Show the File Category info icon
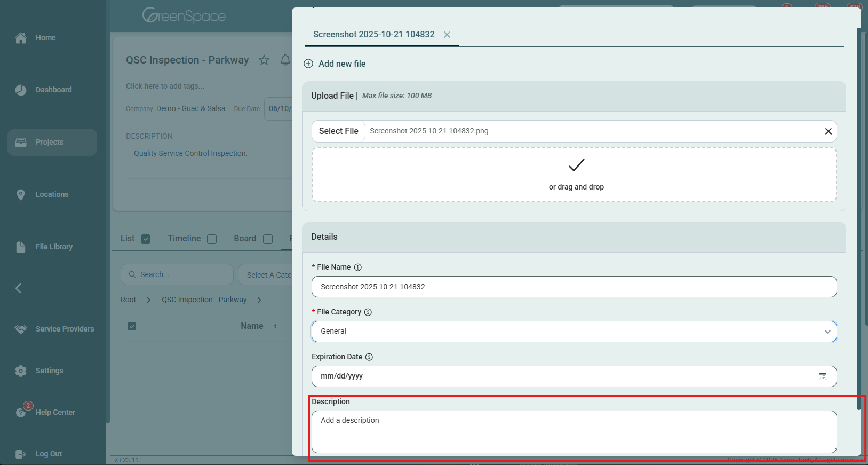The image size is (868, 465). pos(368,312)
